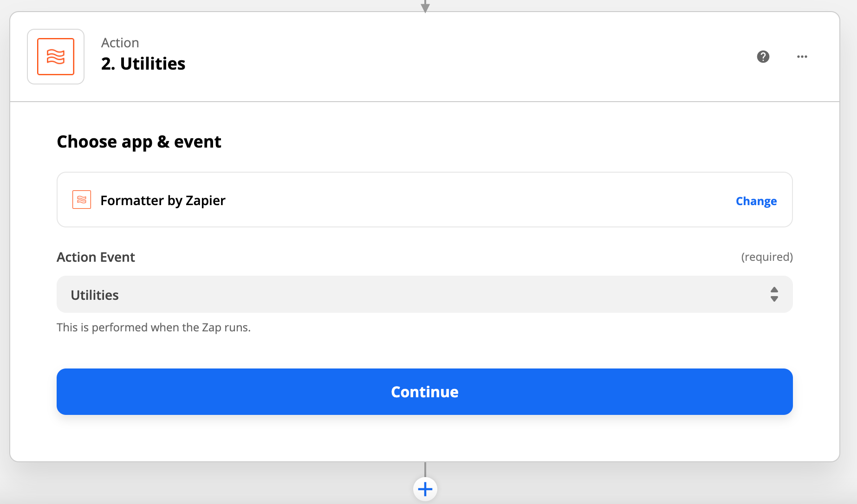This screenshot has width=857, height=504.
Task: Click the '2. Utilities' step title
Action: pyautogui.click(x=143, y=64)
